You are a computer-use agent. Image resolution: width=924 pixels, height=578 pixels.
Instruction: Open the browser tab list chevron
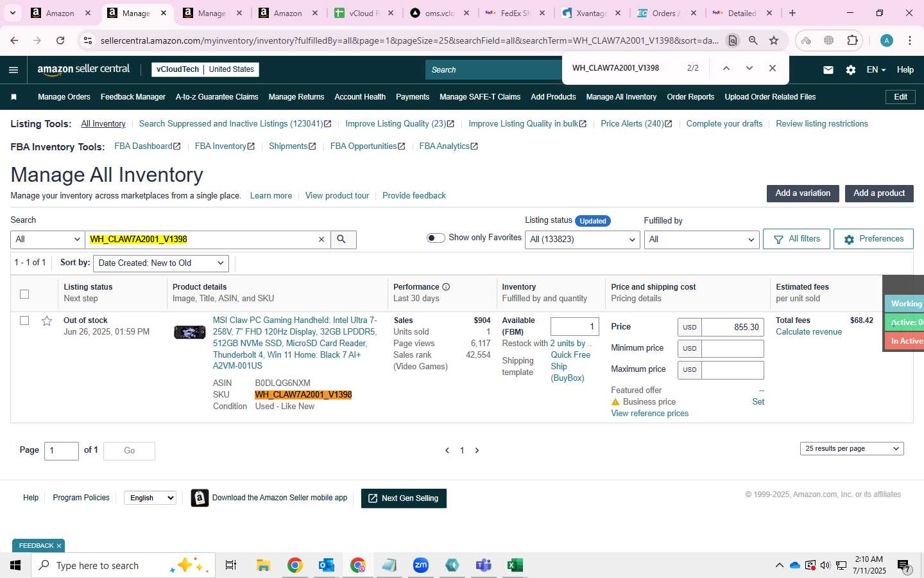pyautogui.click(x=12, y=13)
